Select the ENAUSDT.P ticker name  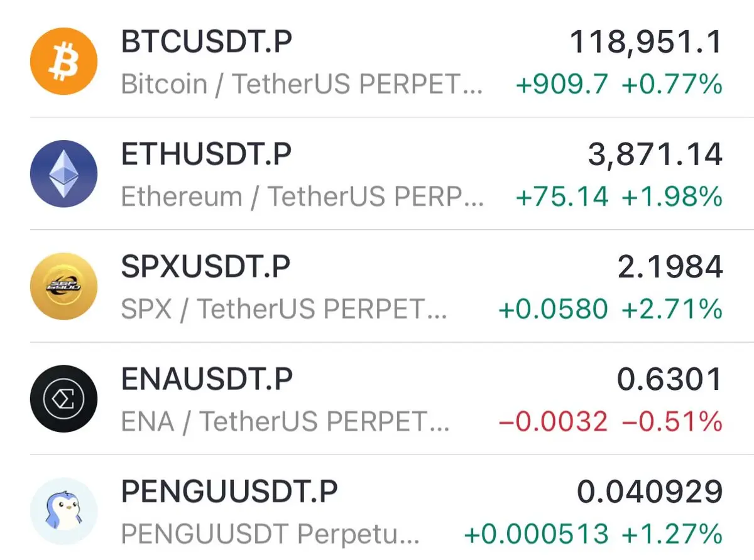point(207,379)
